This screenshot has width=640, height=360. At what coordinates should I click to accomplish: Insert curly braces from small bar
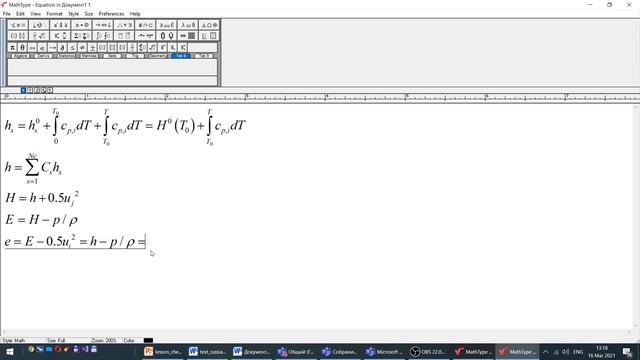click(122, 48)
